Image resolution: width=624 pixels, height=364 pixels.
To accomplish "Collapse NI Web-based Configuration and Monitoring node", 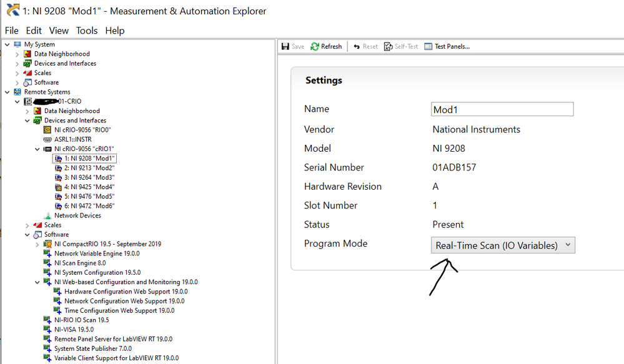I will pyautogui.click(x=37, y=282).
